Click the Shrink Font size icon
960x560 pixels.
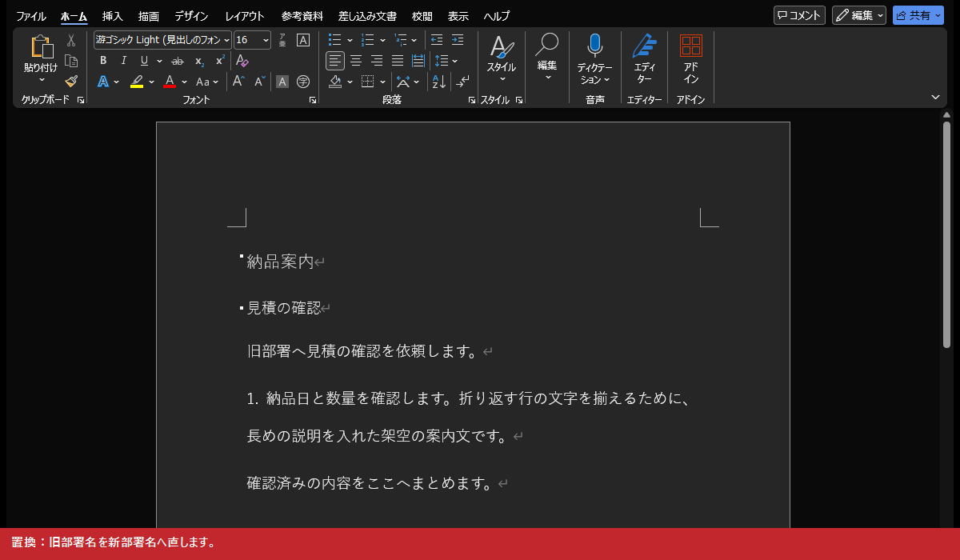coord(260,82)
